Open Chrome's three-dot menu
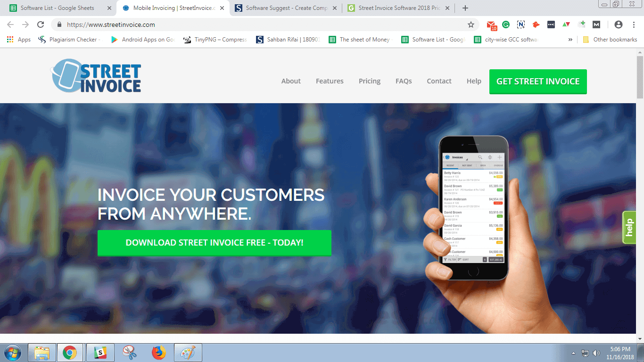644x362 pixels. [633, 24]
